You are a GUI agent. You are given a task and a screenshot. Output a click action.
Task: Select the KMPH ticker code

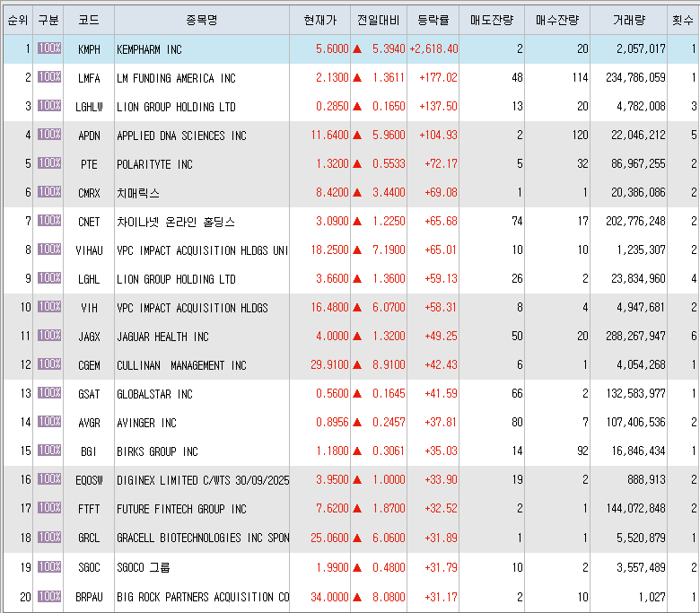(x=89, y=49)
